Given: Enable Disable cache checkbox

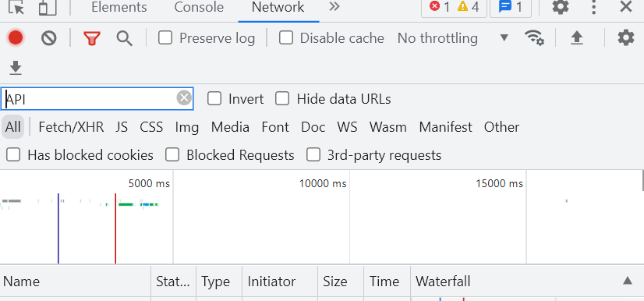Looking at the screenshot, I should (286, 38).
